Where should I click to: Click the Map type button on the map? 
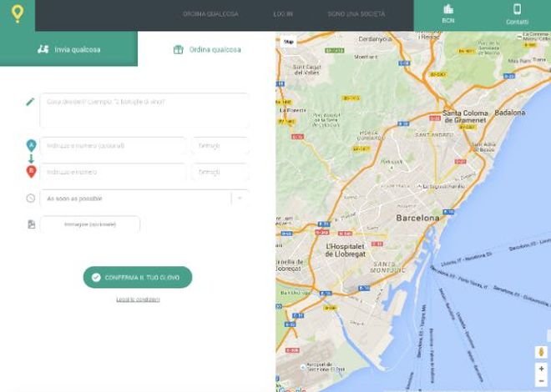289,42
